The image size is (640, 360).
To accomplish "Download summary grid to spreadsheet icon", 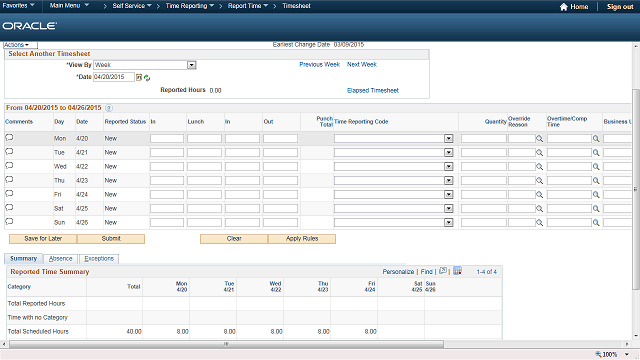I will tap(458, 271).
